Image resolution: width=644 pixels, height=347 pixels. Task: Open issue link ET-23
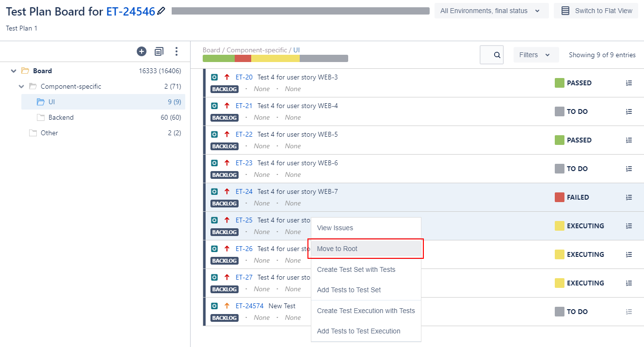tap(244, 163)
